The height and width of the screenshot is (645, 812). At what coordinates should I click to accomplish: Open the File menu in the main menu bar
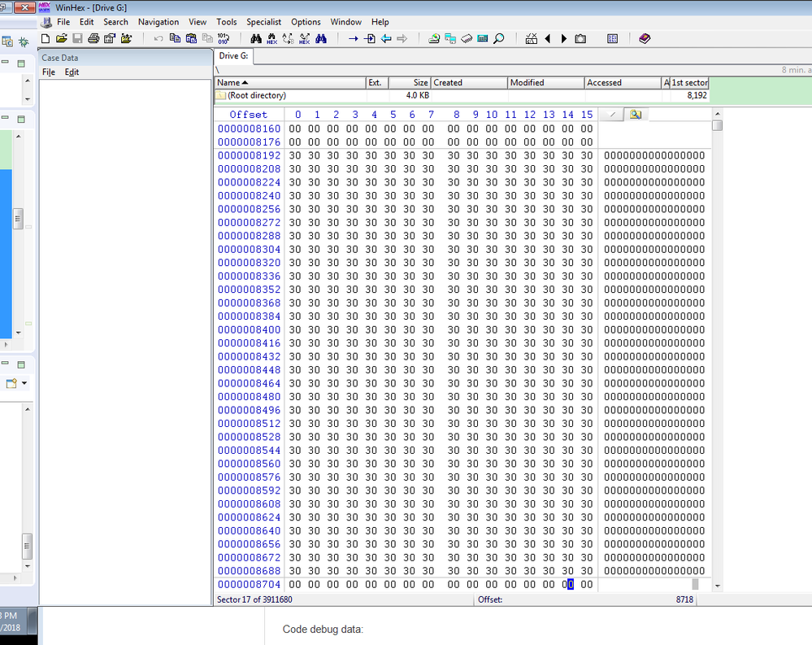tap(63, 22)
